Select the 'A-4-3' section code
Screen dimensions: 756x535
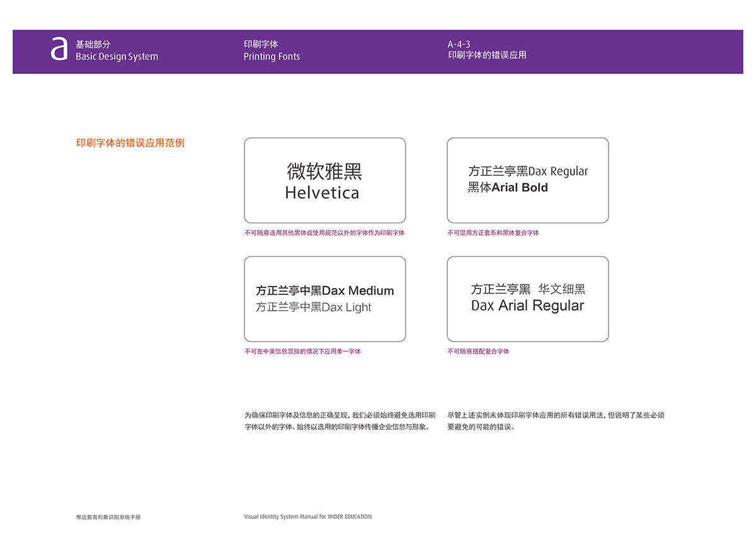coord(459,44)
